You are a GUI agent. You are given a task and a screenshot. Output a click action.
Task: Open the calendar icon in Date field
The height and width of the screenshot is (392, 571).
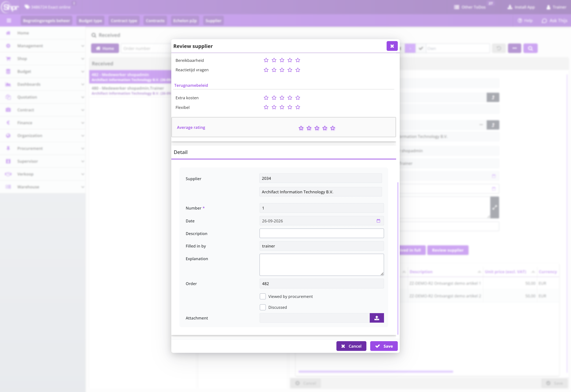[x=378, y=221]
